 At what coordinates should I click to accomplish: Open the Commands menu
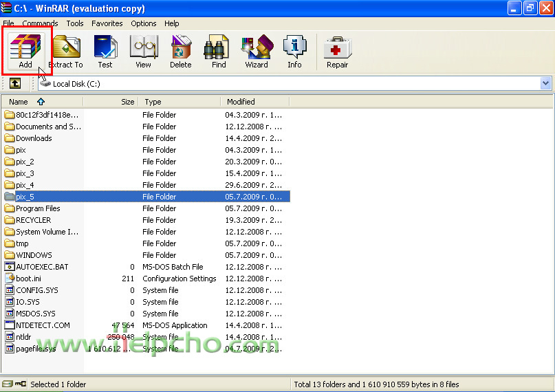click(40, 23)
